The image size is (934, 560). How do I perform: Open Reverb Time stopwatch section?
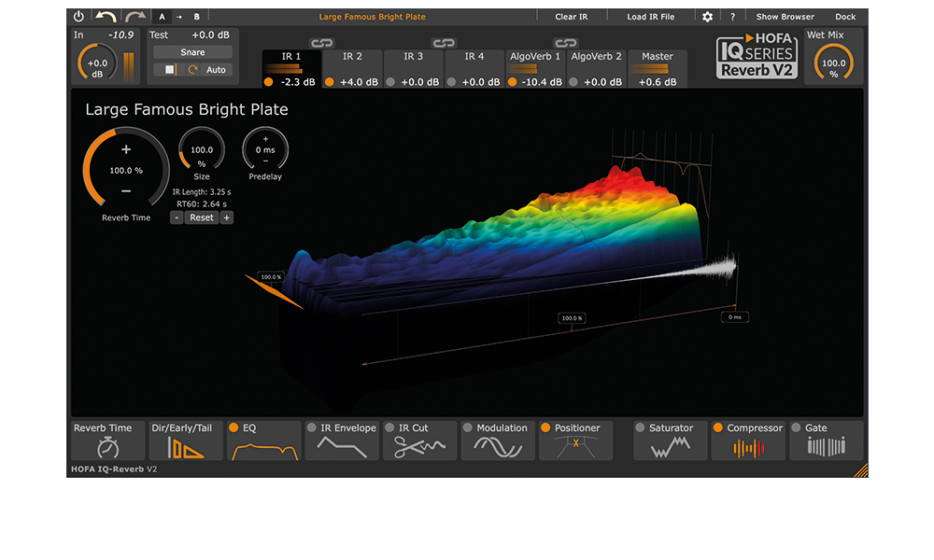coord(107,441)
